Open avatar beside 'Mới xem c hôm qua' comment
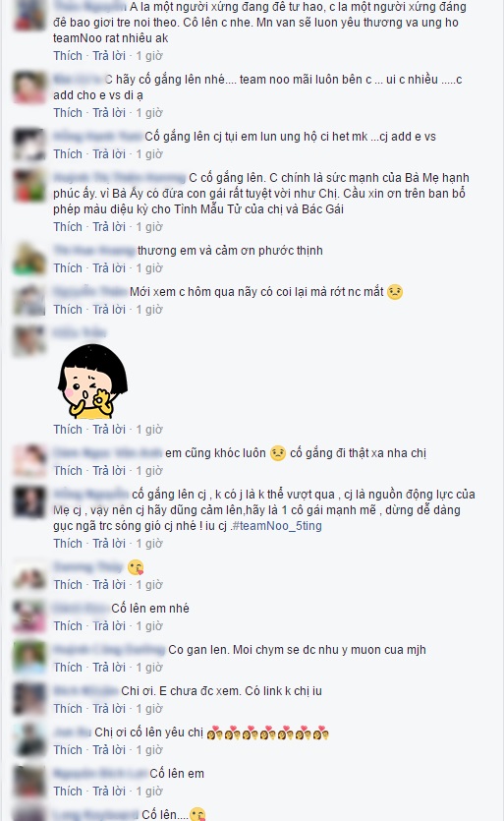 click(29, 300)
